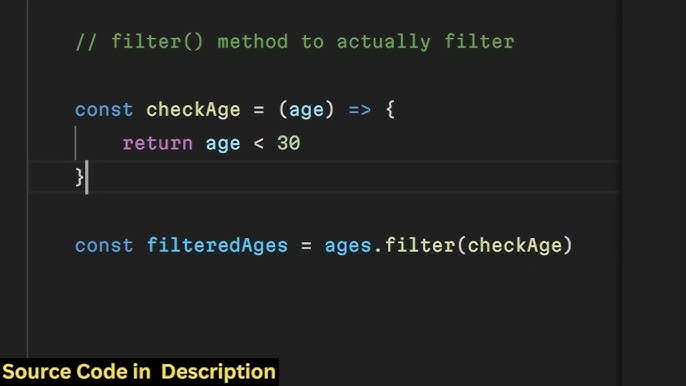Click the word 'actually' in the comment
Viewport: 686px width, 386px height.
383,42
